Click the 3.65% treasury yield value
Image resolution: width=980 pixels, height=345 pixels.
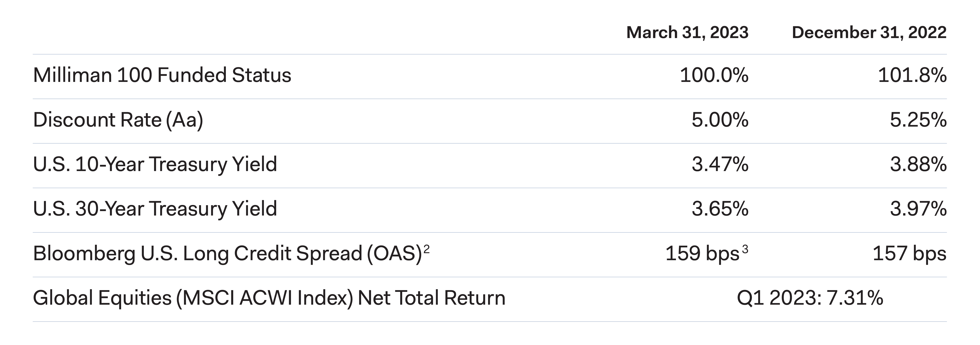coord(720,209)
